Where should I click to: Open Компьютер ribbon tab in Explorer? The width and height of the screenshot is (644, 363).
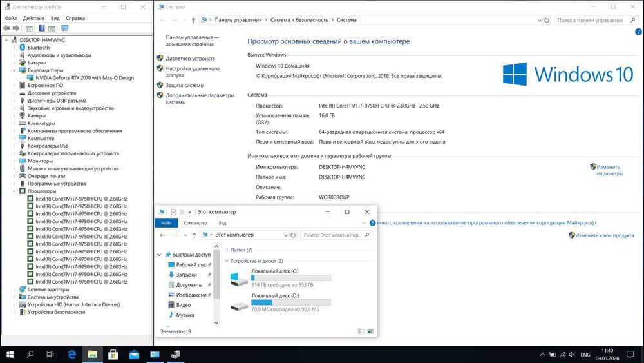(x=195, y=223)
